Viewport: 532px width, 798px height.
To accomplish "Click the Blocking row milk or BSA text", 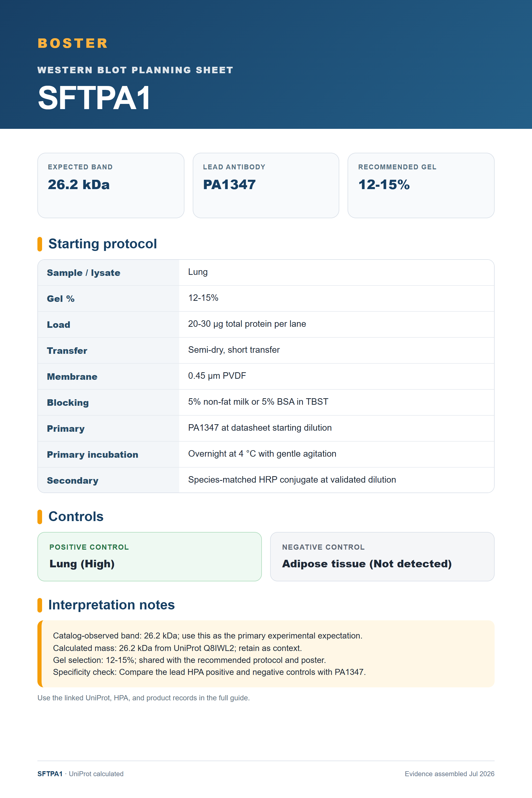I will coord(258,402).
